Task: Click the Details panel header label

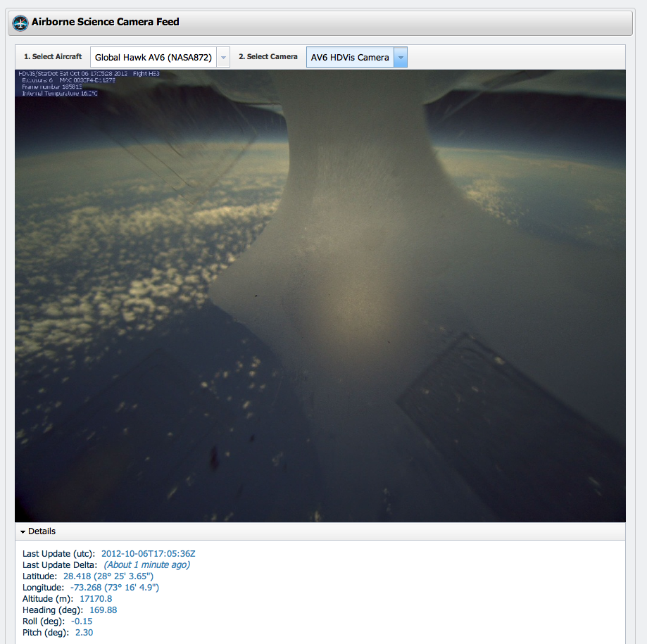Action: click(42, 531)
